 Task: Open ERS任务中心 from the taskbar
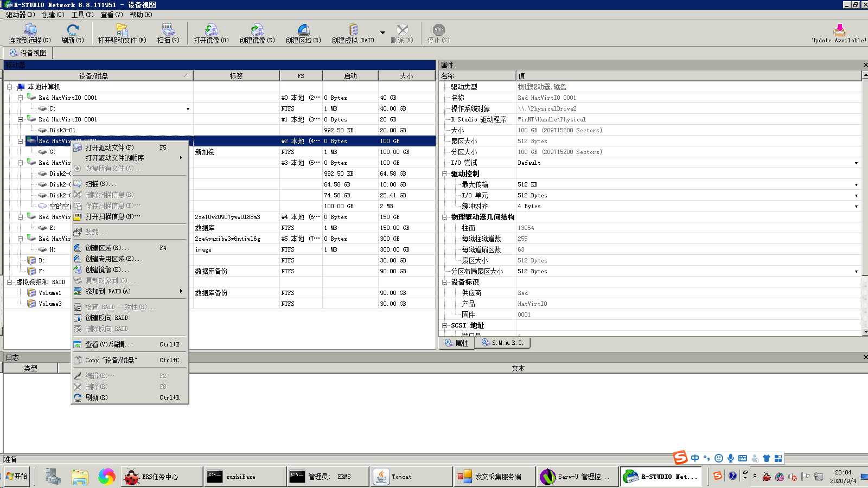point(162,477)
